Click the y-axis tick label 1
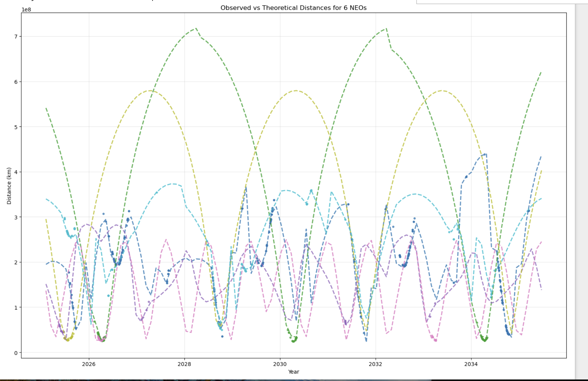 point(16,307)
